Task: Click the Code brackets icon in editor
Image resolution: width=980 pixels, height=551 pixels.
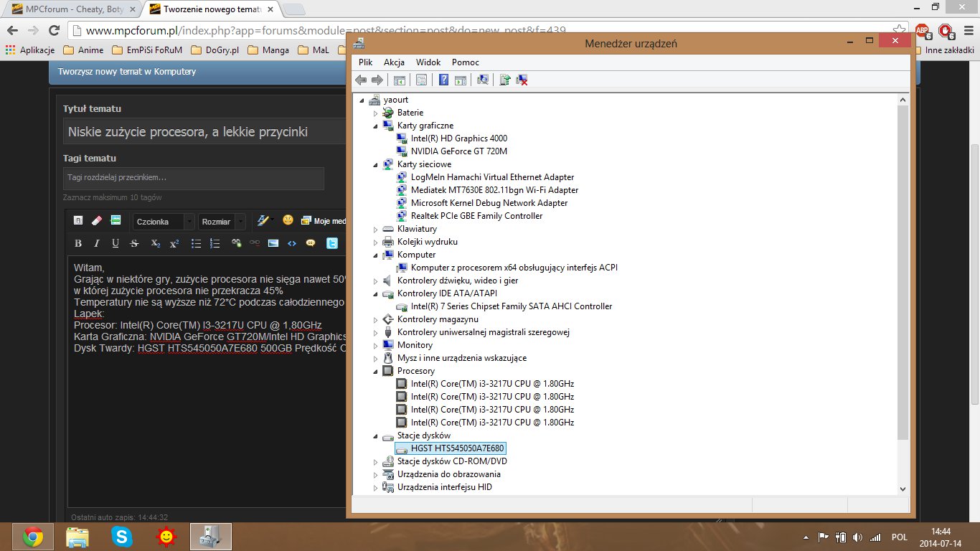Action: pos(292,243)
